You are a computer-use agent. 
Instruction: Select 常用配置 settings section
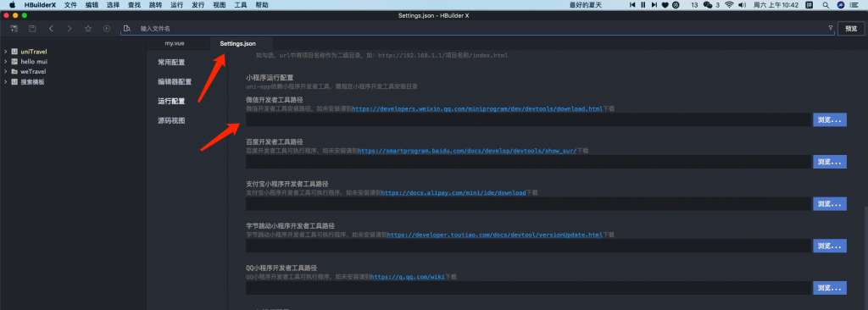pyautogui.click(x=171, y=63)
